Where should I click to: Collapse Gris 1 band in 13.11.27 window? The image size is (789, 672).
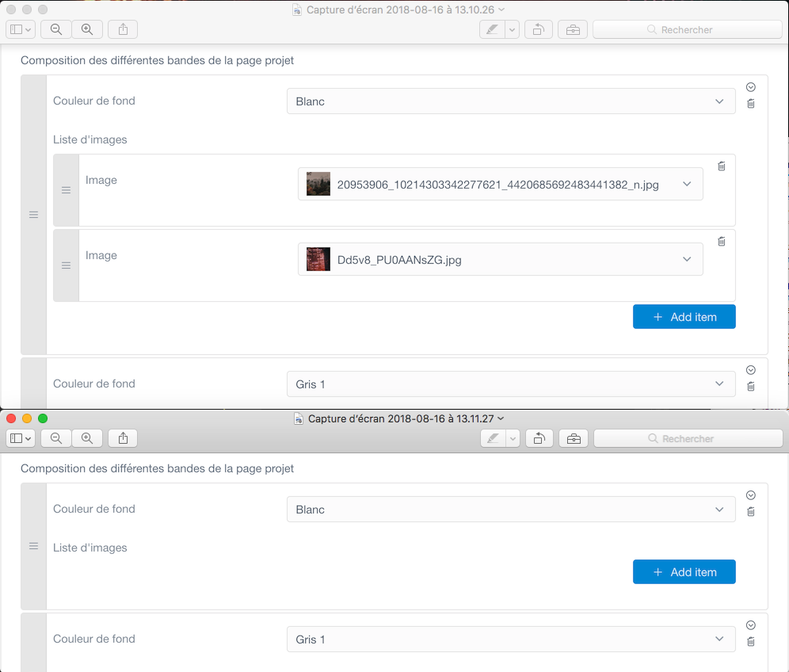(x=751, y=625)
